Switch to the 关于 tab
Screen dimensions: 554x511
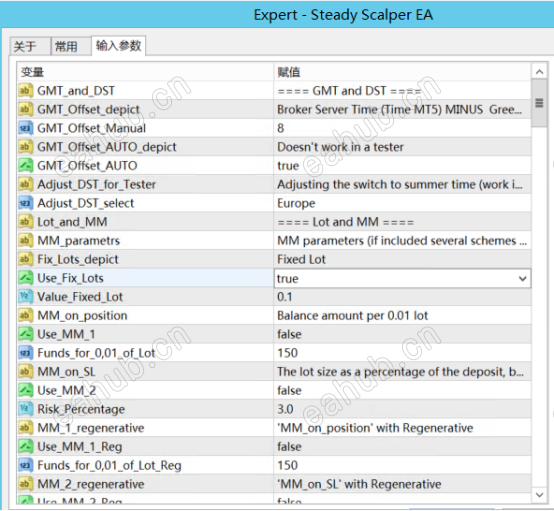(30, 46)
